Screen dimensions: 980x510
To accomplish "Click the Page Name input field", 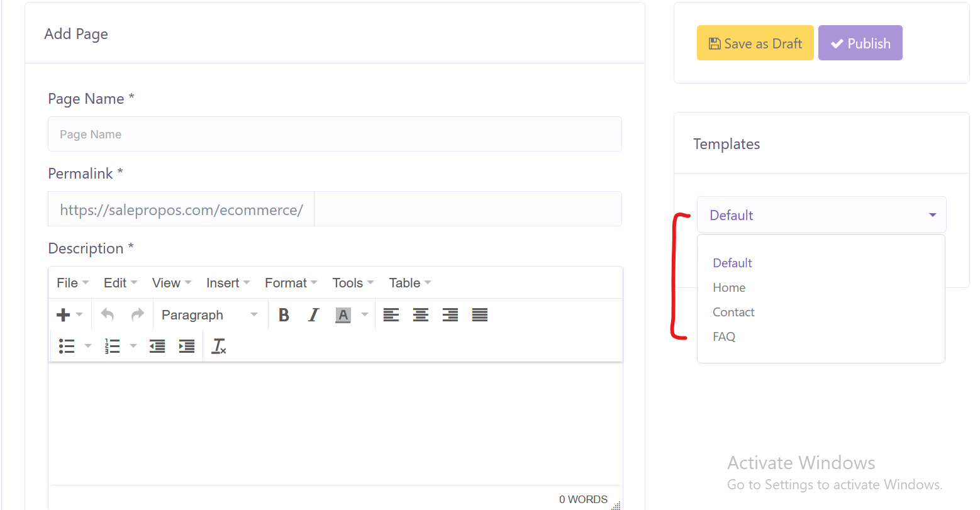I will (335, 135).
